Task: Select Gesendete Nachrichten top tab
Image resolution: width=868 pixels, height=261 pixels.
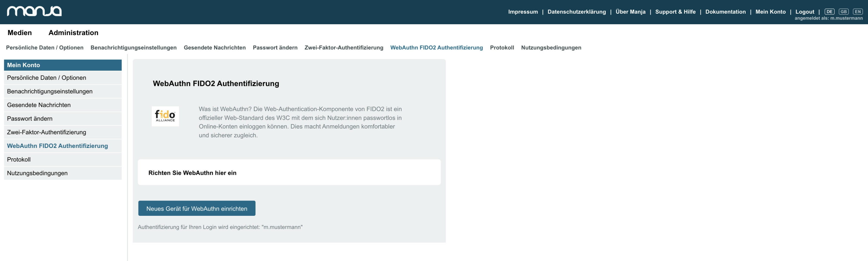Action: pyautogui.click(x=215, y=48)
